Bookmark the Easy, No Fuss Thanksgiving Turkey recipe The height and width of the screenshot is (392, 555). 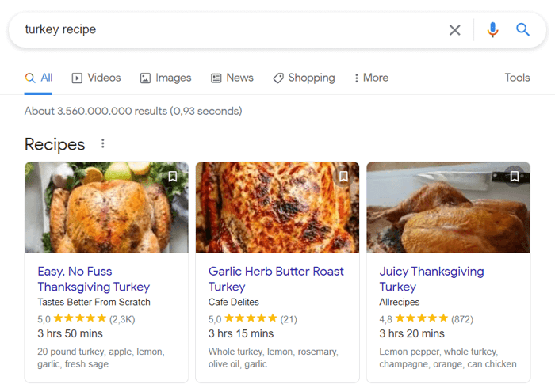pos(172,177)
